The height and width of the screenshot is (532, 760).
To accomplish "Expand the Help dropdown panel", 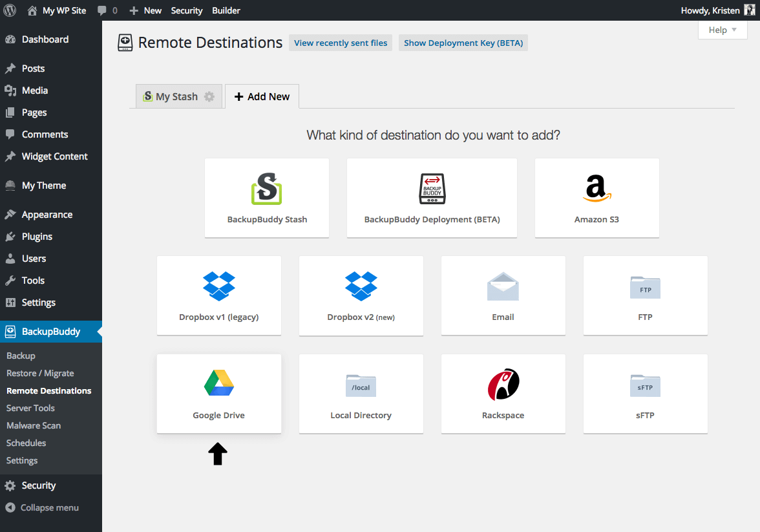I will [722, 30].
